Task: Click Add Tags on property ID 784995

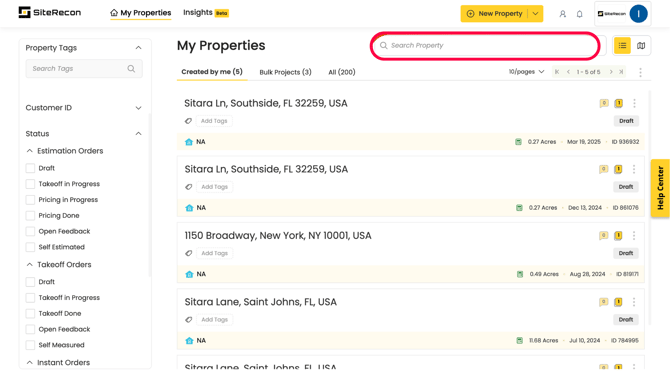Action: click(x=215, y=319)
